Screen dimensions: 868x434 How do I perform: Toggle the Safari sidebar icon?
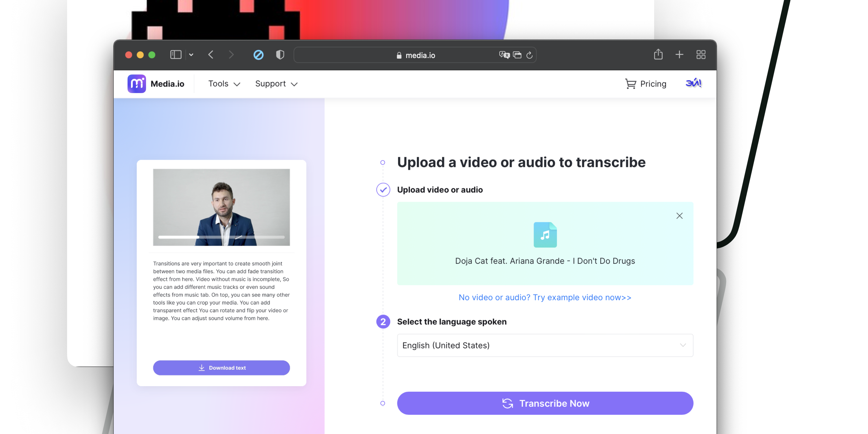(176, 55)
